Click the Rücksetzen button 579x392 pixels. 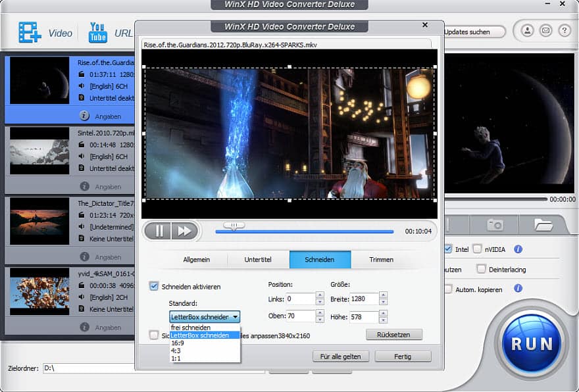tap(393, 334)
